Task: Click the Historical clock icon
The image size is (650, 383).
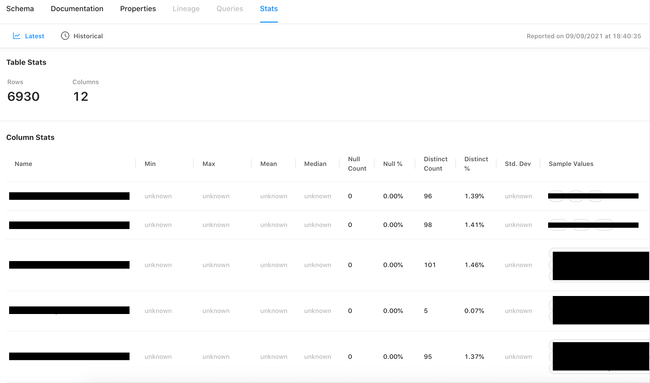Action: tap(65, 36)
